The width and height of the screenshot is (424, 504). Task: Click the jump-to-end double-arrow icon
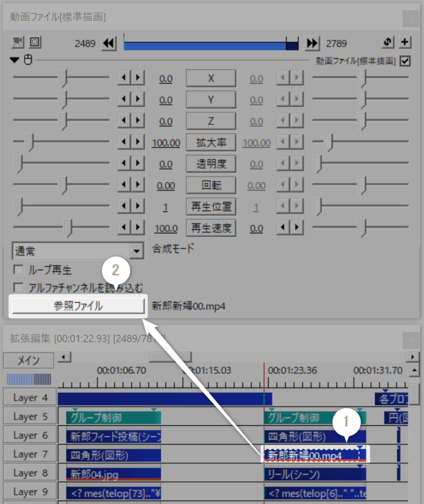point(312,43)
